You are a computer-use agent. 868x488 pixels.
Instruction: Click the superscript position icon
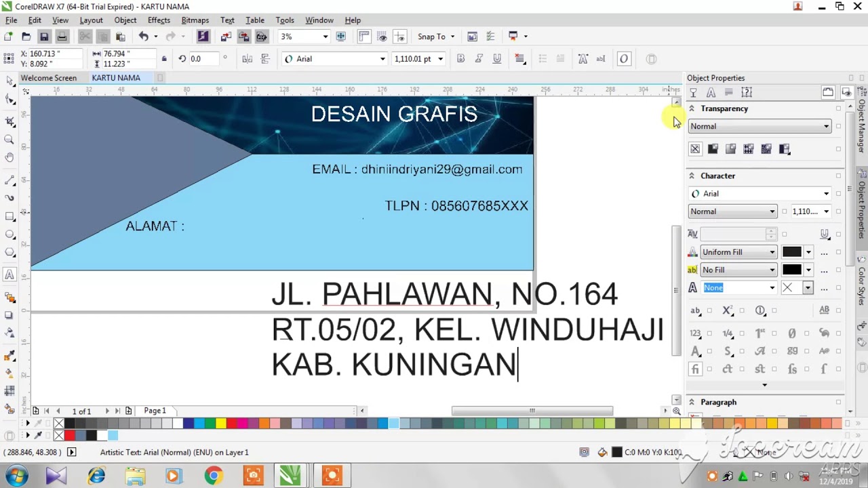(728, 310)
